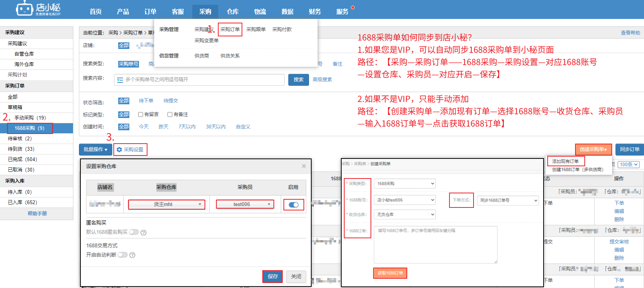Open 订单 in top navigation
Image resolution: width=644 pixels, height=288 pixels.
pyautogui.click(x=150, y=12)
